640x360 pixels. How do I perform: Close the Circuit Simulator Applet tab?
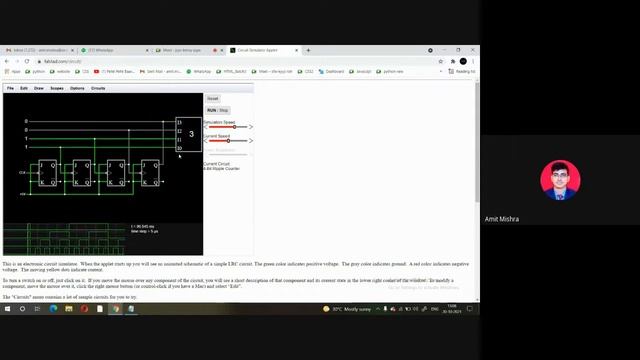[x=297, y=50]
